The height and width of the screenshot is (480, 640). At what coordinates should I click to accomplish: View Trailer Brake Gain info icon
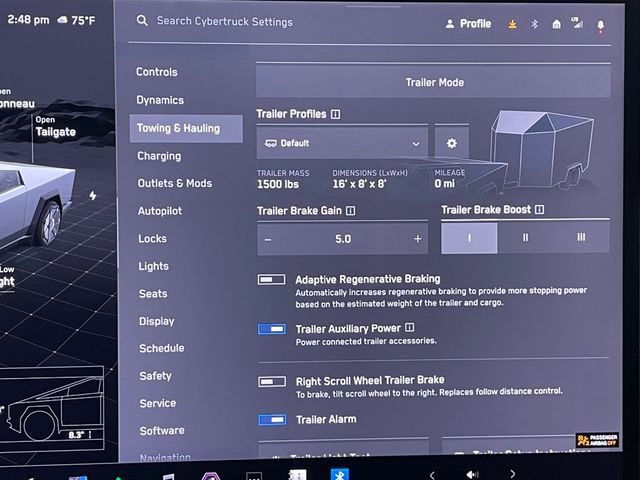tap(351, 211)
